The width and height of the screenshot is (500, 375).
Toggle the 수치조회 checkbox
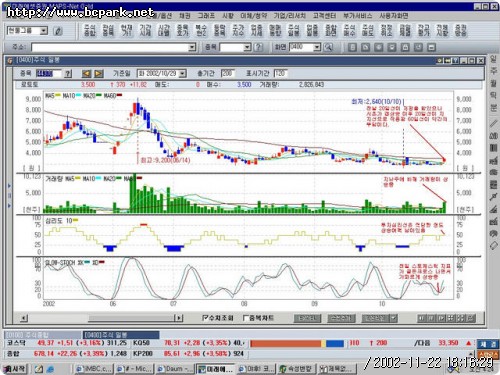pyautogui.click(x=206, y=318)
